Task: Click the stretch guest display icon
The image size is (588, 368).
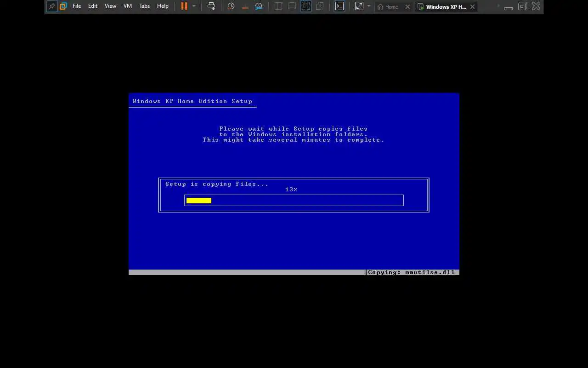Action: tap(359, 6)
